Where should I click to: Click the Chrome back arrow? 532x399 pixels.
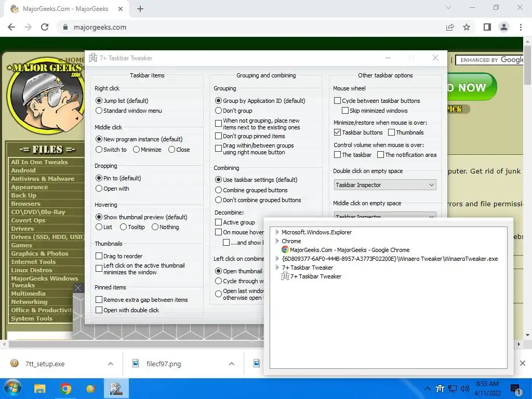pyautogui.click(x=11, y=27)
